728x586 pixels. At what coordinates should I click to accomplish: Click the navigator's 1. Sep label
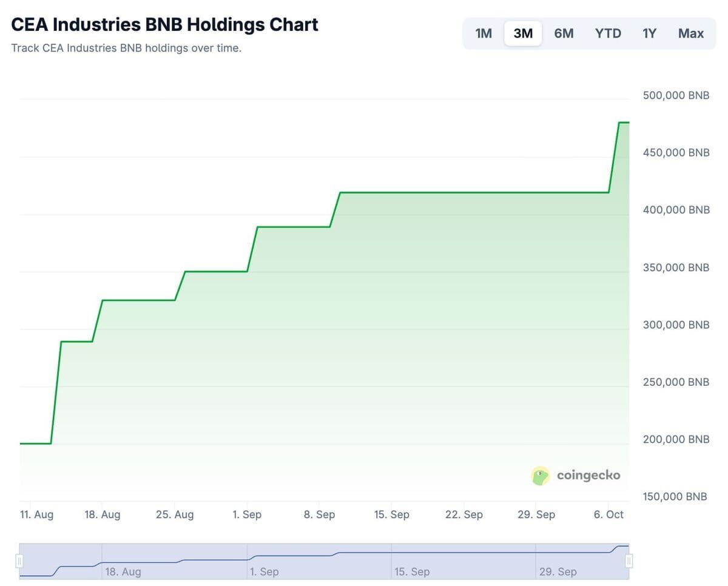coord(265,571)
